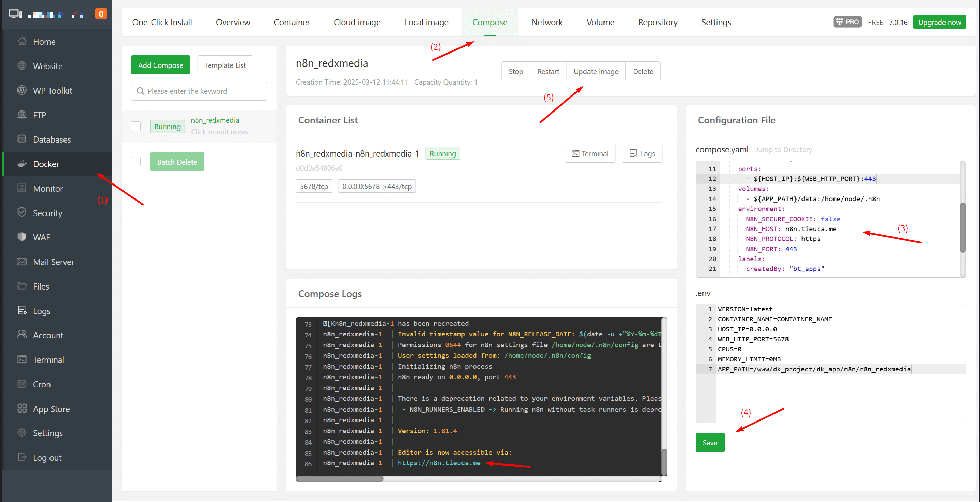Delete the n8n_redxmedia compose
This screenshot has height=502, width=980.
(643, 71)
